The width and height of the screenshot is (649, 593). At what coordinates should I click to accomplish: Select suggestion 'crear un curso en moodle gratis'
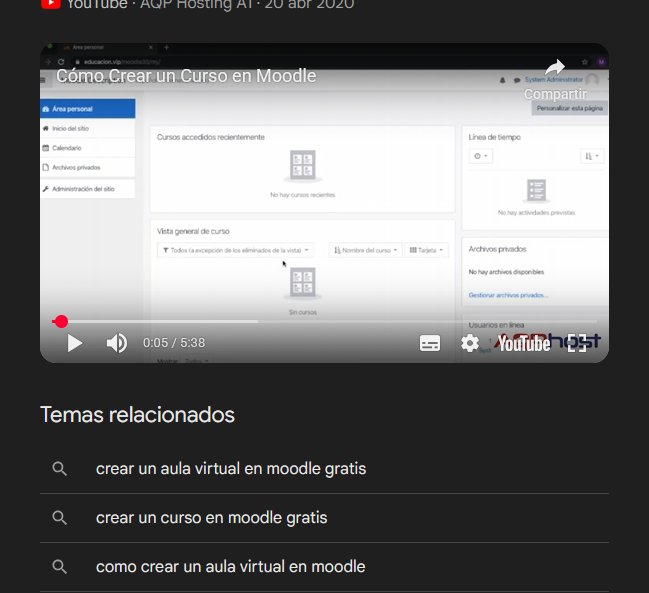coord(211,518)
